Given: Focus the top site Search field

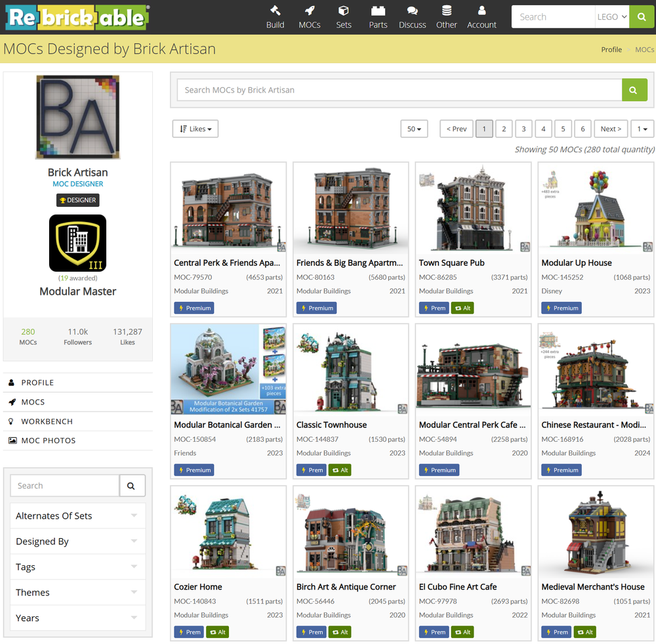Looking at the screenshot, I should click(553, 17).
